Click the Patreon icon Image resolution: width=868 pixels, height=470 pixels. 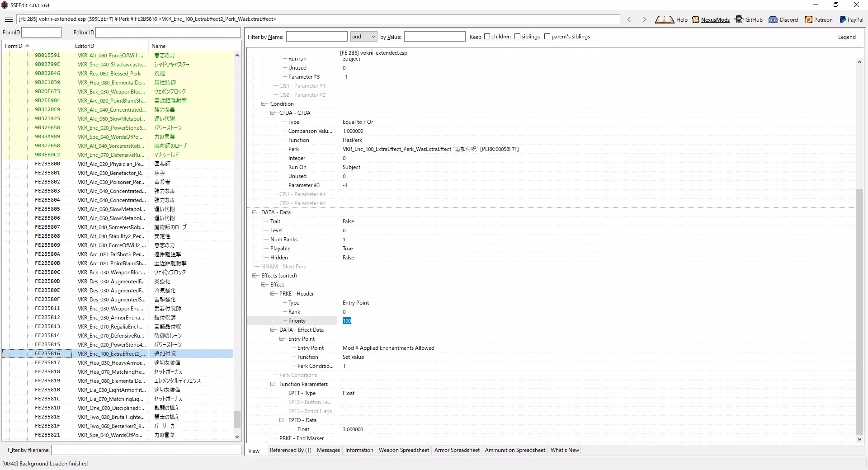[x=809, y=19]
